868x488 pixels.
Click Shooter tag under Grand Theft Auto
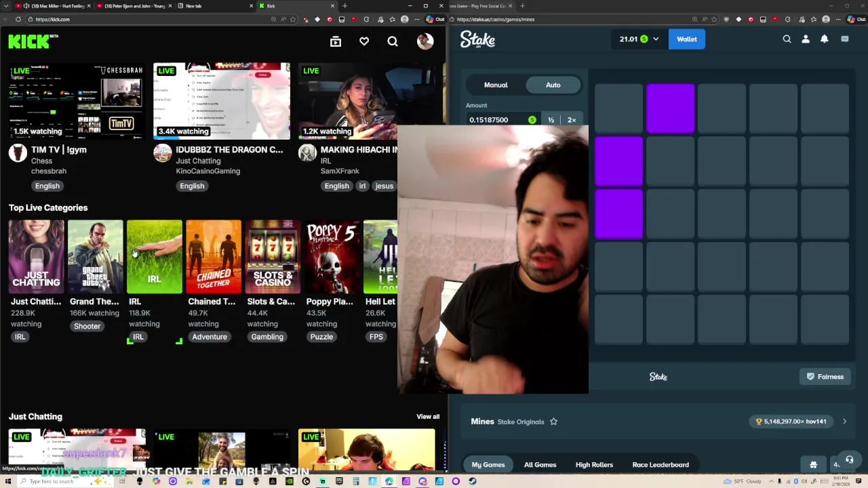[x=87, y=326]
